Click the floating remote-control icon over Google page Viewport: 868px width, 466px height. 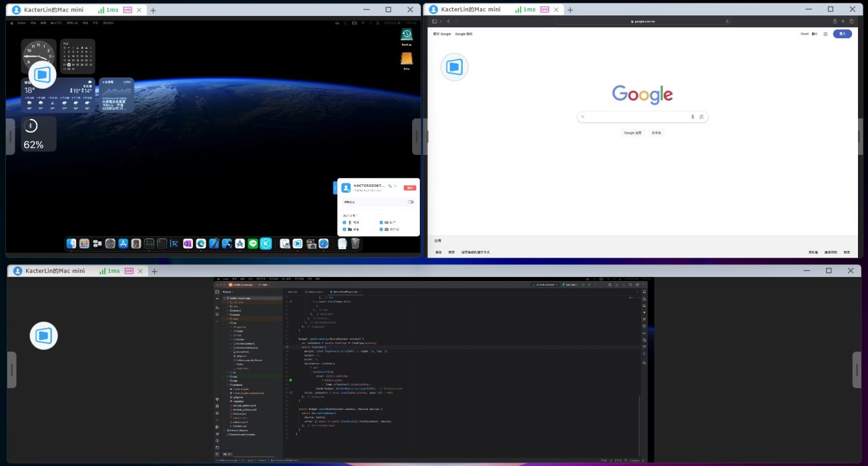coord(455,67)
